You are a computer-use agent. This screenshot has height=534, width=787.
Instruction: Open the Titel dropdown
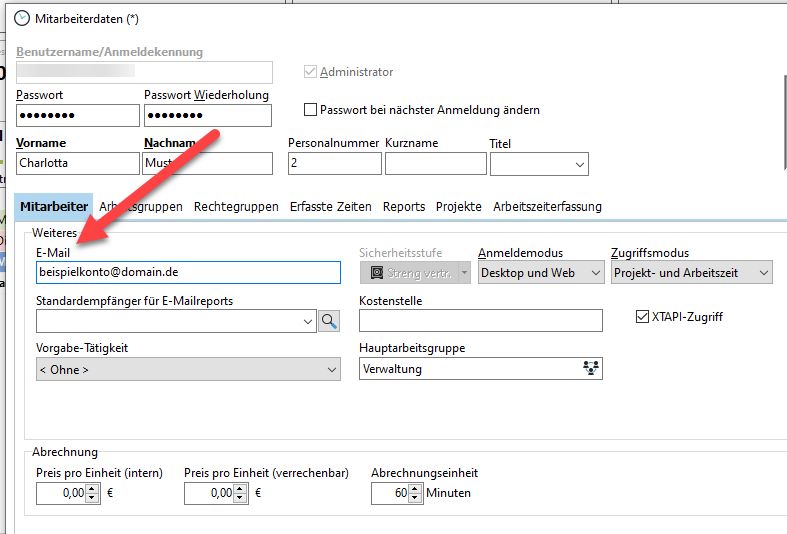pos(579,164)
